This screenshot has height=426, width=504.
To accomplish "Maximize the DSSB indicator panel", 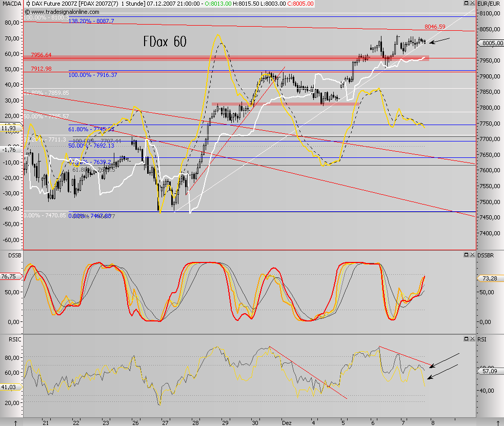I will tap(466, 255).
